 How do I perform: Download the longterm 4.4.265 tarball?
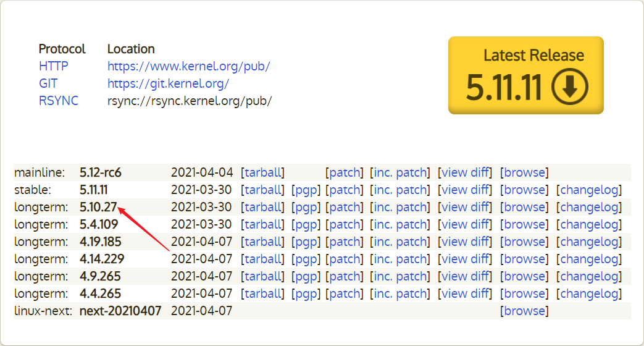click(x=262, y=294)
